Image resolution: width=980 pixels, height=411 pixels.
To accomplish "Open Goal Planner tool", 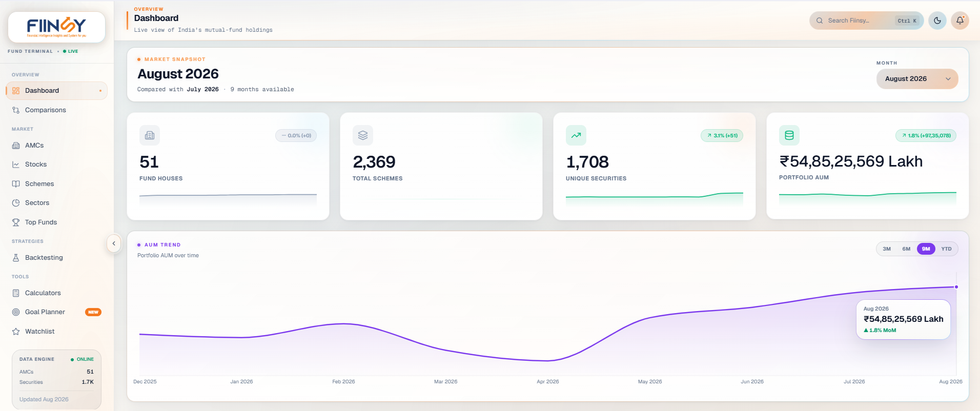I will 56,312.
